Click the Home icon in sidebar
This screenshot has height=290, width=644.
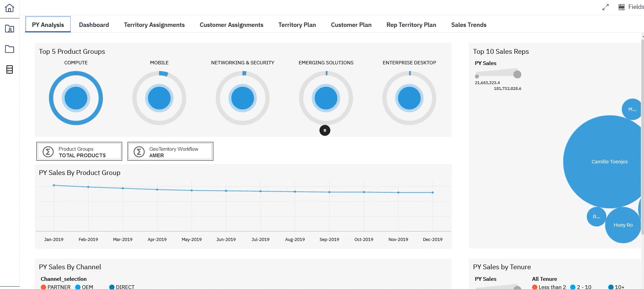tap(10, 8)
